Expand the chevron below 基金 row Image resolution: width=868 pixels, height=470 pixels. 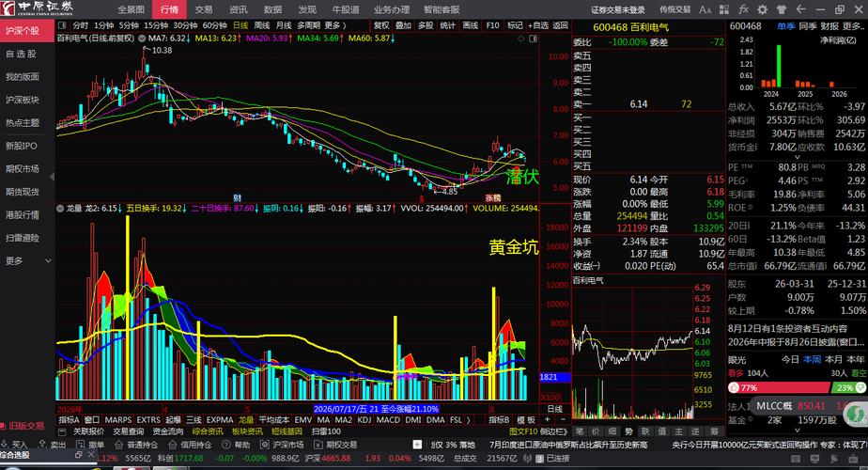click(x=798, y=431)
